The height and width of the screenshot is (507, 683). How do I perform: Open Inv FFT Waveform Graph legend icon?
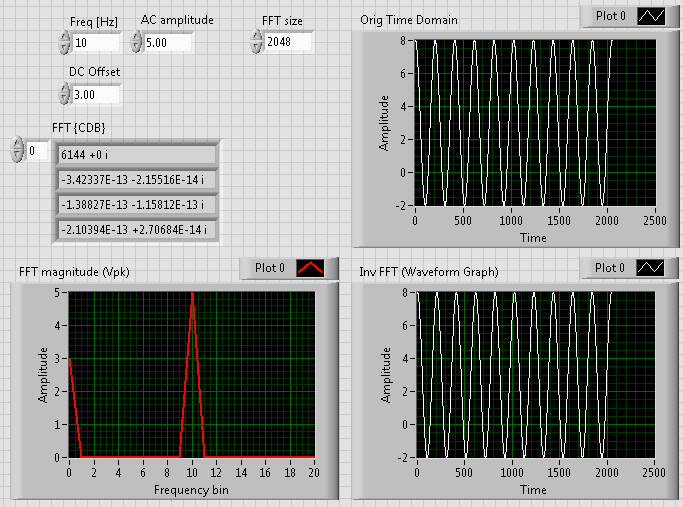650,267
